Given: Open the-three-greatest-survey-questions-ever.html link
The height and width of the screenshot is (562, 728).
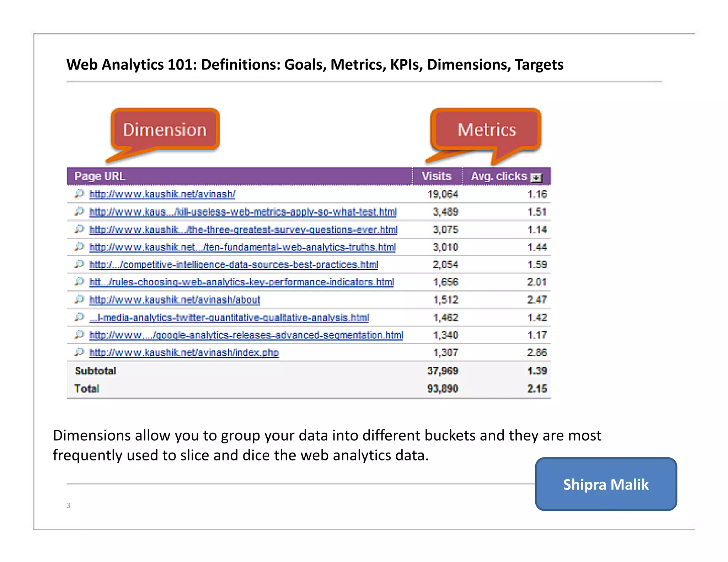Looking at the screenshot, I should click(243, 229).
